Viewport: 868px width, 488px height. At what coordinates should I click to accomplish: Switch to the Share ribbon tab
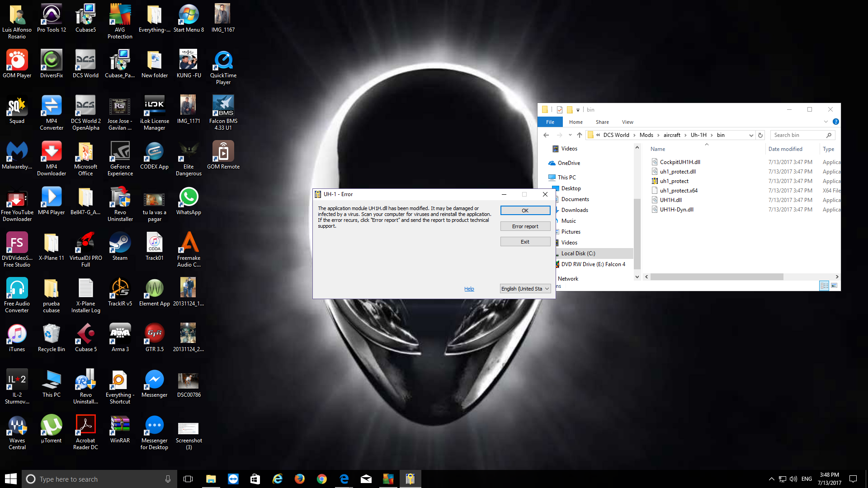click(x=602, y=122)
